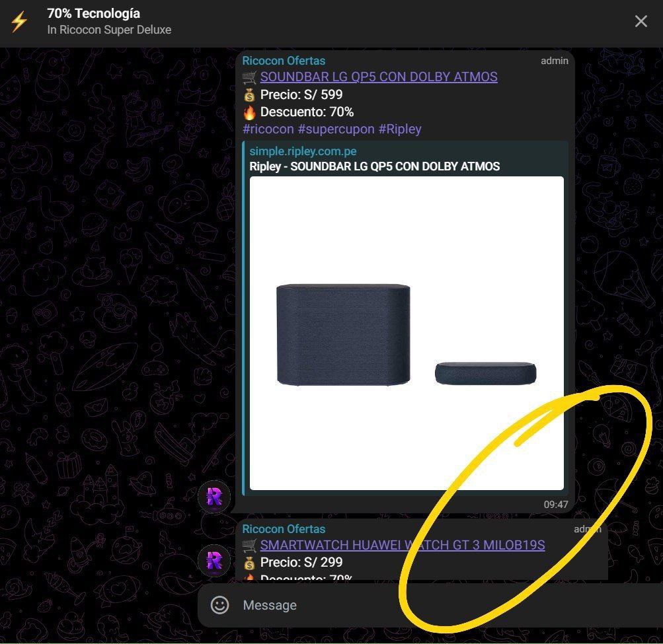Open the SOUNDBAR LG QP5 CON DOLBY ATMOS link

[379, 77]
